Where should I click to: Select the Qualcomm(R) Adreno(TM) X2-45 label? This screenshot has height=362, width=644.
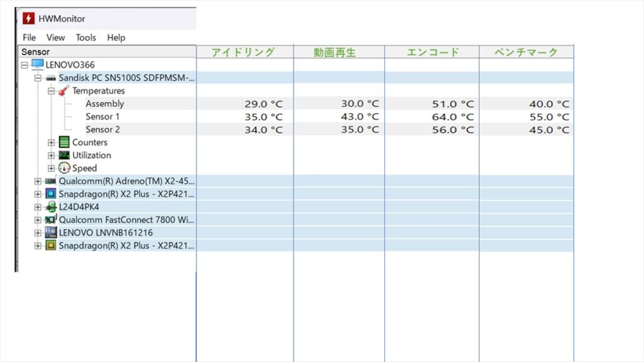tap(126, 181)
